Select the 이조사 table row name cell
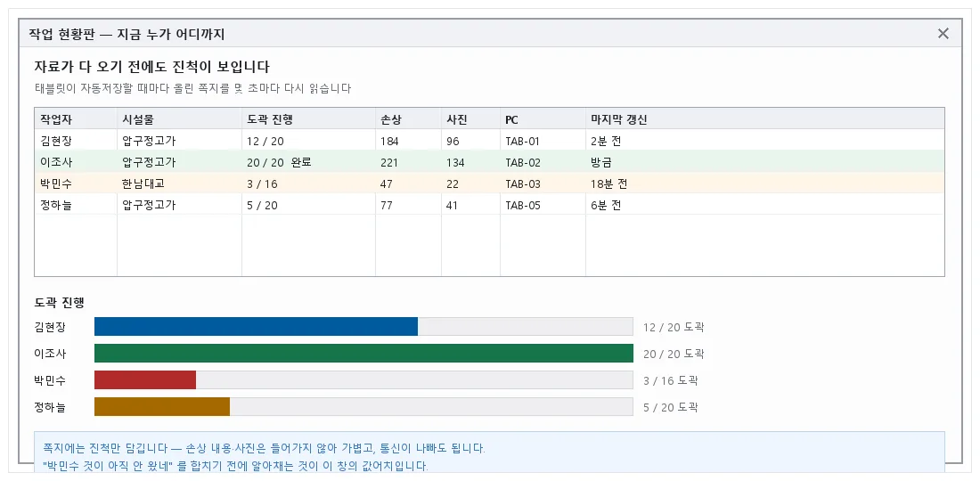The width and height of the screenshot is (980, 481). [76, 162]
